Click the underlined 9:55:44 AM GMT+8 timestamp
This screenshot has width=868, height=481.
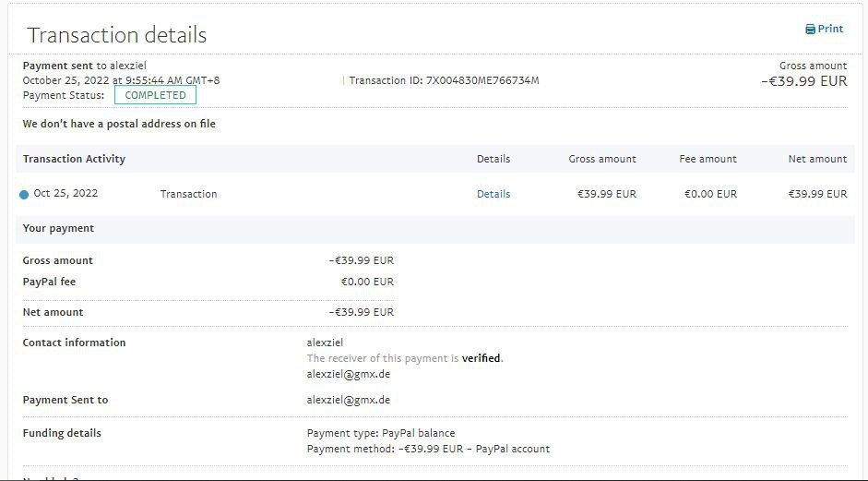[172, 80]
